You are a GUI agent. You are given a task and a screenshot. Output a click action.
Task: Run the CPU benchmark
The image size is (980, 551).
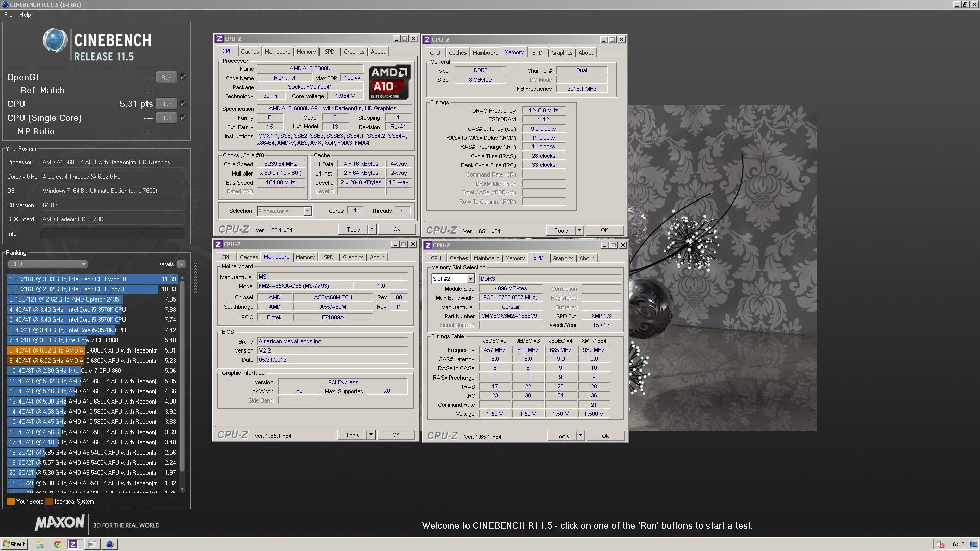166,104
